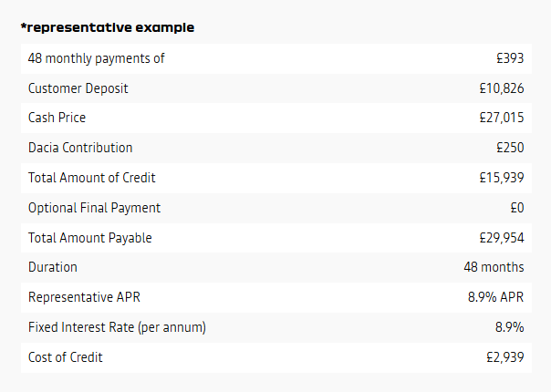The width and height of the screenshot is (551, 392).
Task: Click the £250 contribution value
Action: (x=510, y=148)
